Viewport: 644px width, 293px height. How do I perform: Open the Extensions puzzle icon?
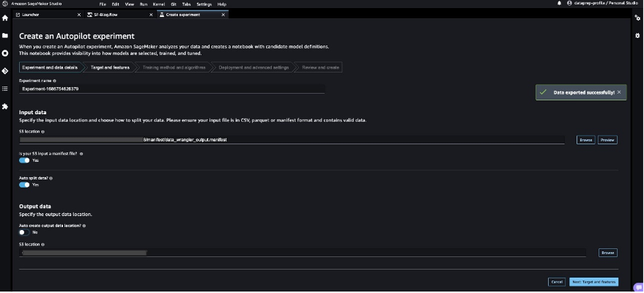point(5,106)
